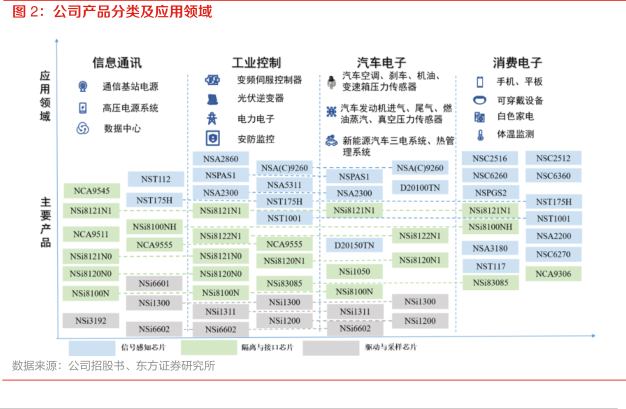Viewport: 626px width, 409px height.
Task: Select the 信息通讯 column header
Action: (117, 62)
